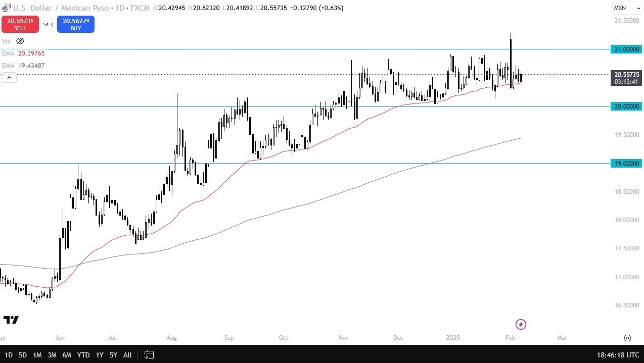Click the TradingView logo

pos(11,319)
